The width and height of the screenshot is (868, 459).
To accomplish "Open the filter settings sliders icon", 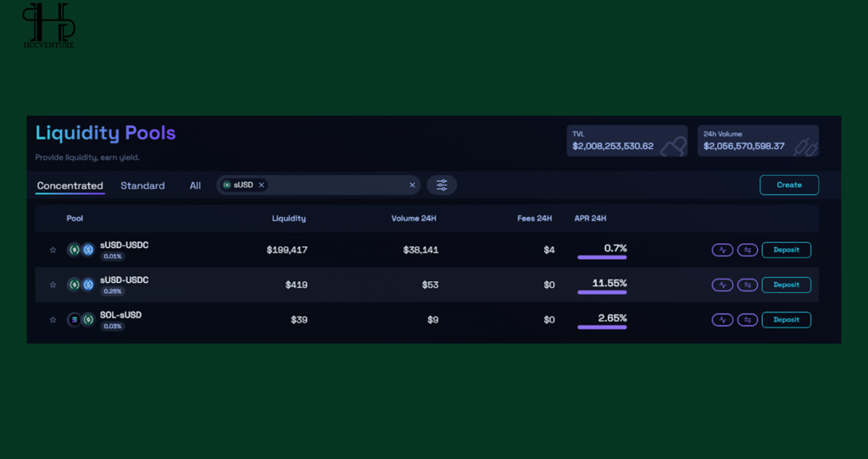I will [x=442, y=185].
